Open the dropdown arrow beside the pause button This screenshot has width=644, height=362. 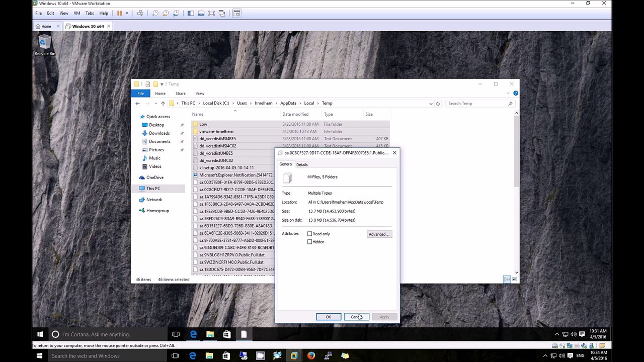tap(127, 13)
